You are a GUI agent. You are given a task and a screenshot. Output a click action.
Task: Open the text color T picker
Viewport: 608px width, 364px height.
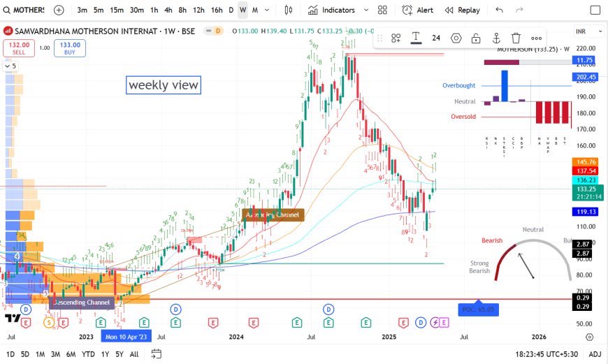click(416, 38)
